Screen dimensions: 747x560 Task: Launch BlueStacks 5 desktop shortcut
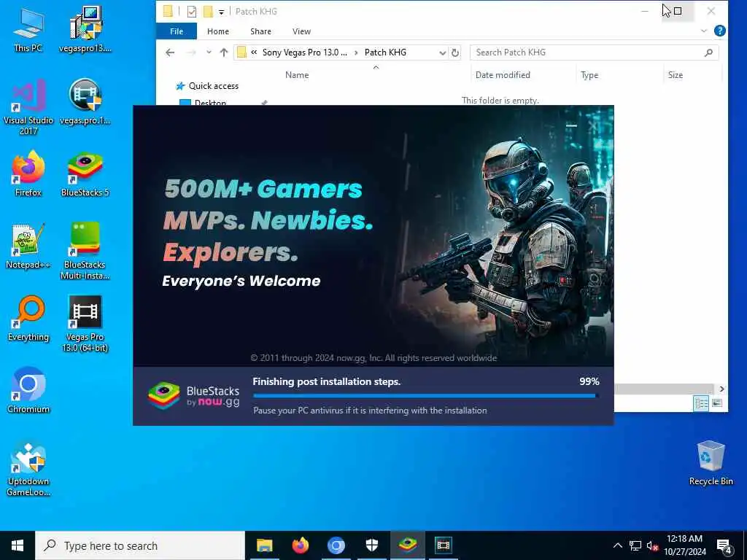85,174
